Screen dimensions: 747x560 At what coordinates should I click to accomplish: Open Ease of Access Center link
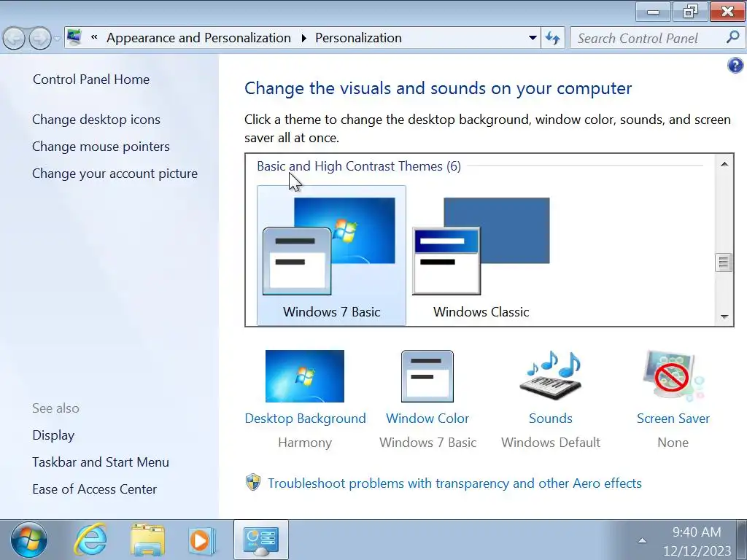pyautogui.click(x=94, y=489)
